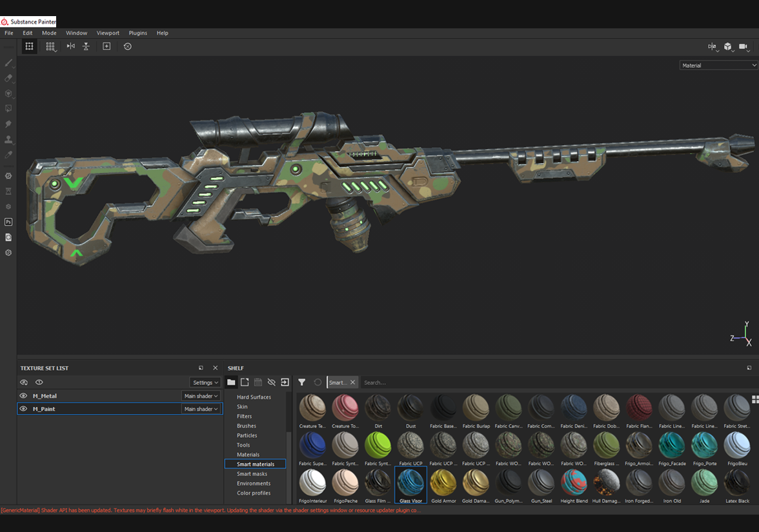Select the Smudge tool

tap(8, 124)
